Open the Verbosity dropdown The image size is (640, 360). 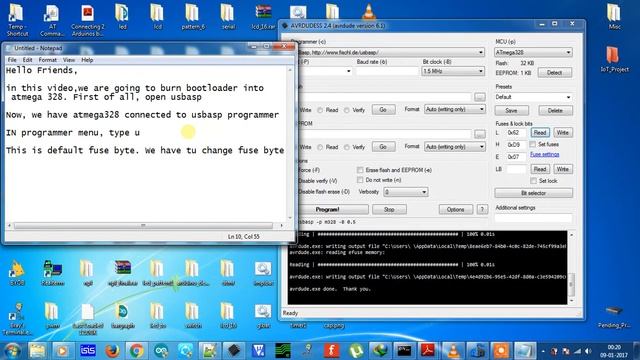pyautogui.click(x=406, y=192)
